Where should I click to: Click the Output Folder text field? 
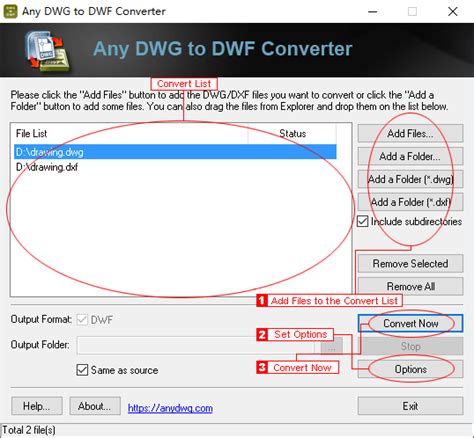pos(197,345)
